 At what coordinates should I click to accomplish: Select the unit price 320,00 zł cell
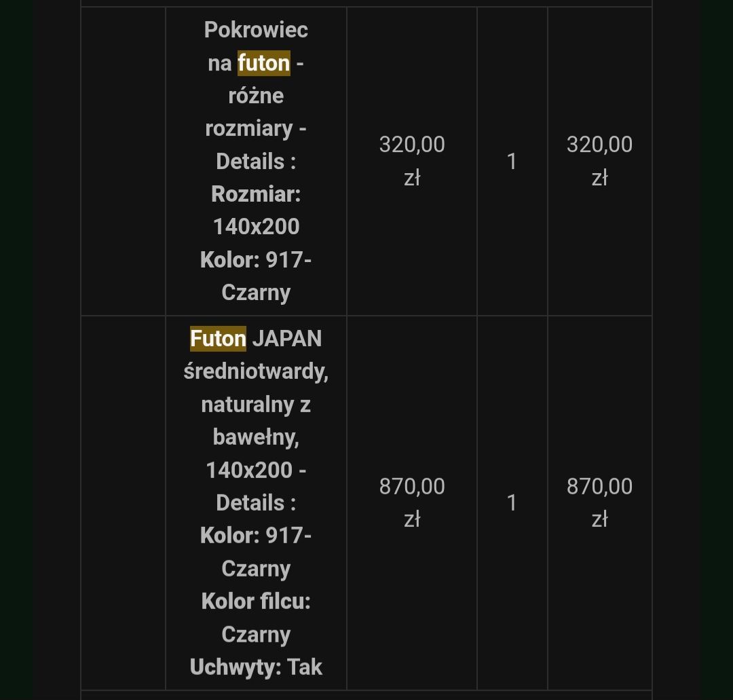(x=412, y=161)
